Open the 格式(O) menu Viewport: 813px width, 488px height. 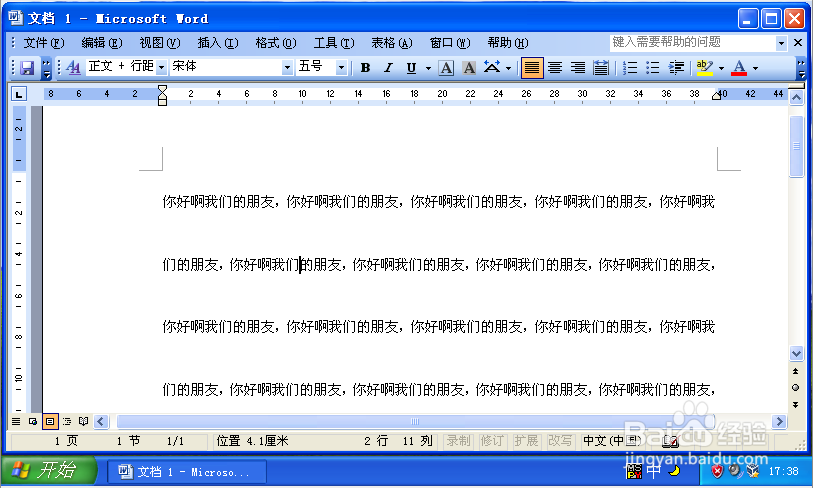point(276,43)
